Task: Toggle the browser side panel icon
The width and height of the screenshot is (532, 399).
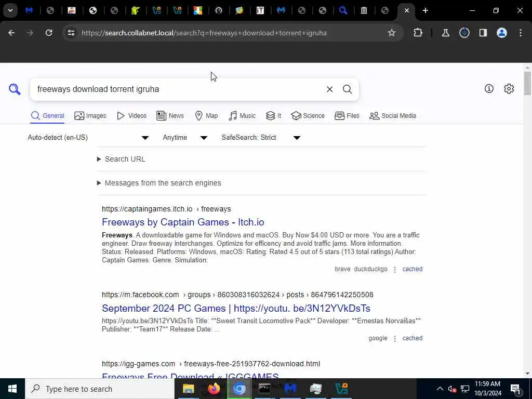Action: point(483,33)
